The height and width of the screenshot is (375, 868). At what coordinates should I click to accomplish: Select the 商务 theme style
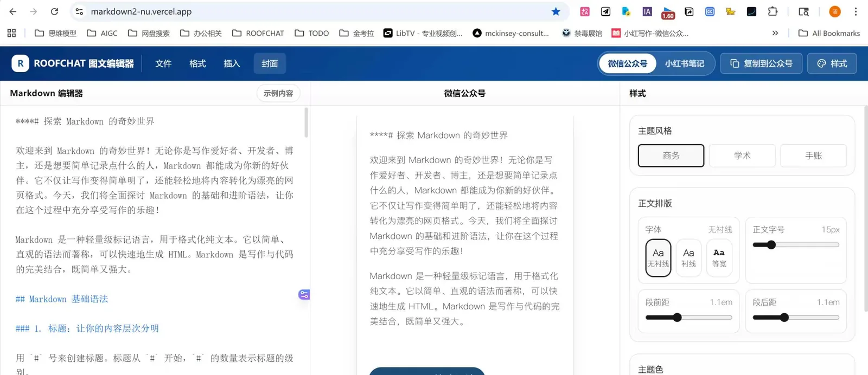671,156
